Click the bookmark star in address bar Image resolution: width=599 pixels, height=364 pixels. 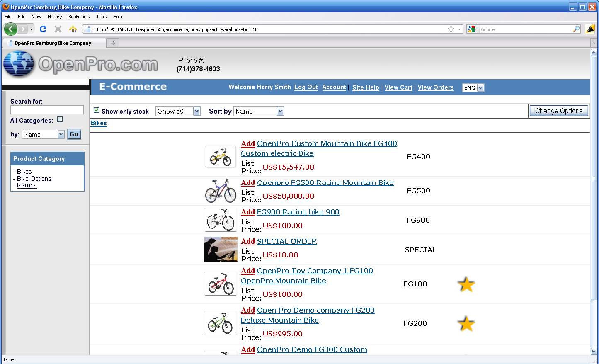click(x=451, y=29)
